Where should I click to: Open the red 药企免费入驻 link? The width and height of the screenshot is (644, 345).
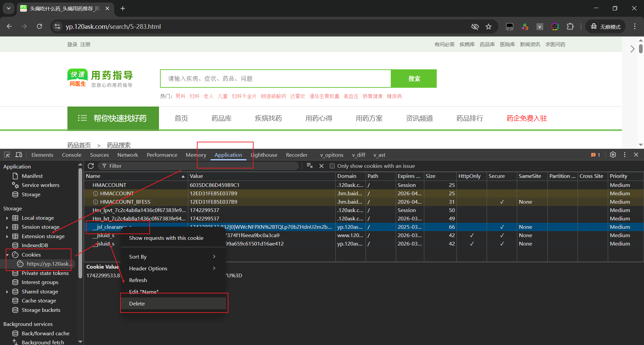pyautogui.click(x=527, y=118)
